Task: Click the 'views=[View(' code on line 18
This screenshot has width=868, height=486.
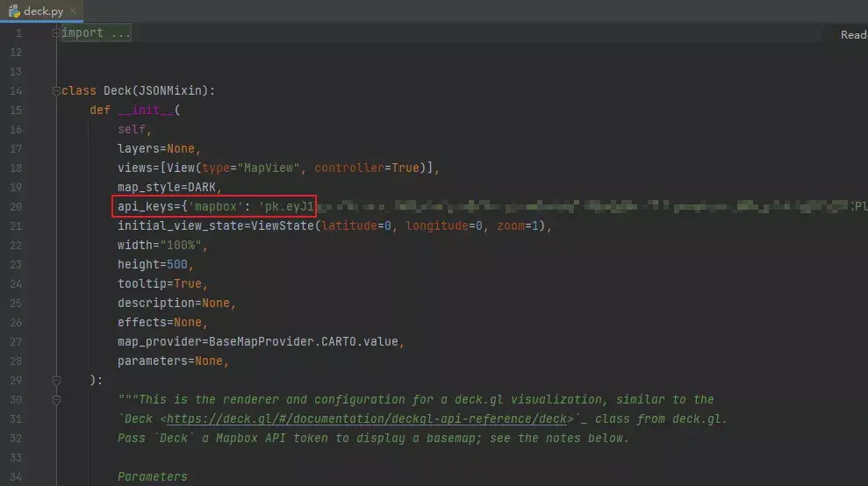Action: click(x=160, y=168)
